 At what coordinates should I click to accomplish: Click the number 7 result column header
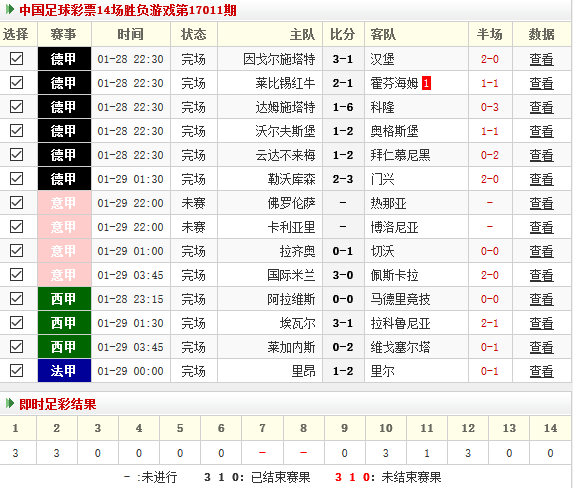point(262,428)
